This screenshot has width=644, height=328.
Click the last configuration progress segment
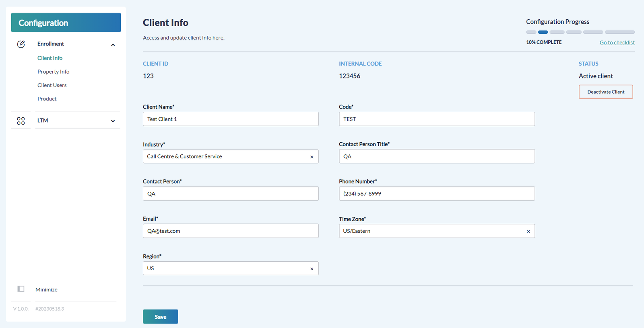(x=620, y=32)
